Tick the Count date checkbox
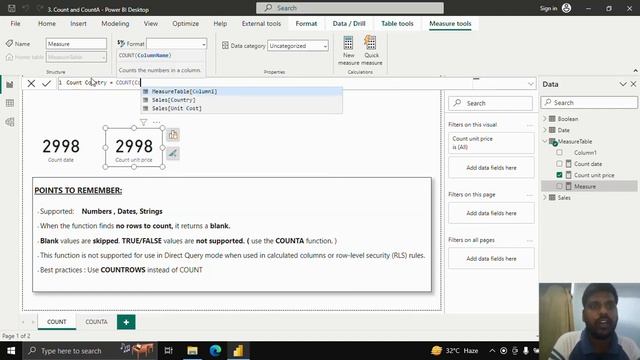 [x=559, y=164]
